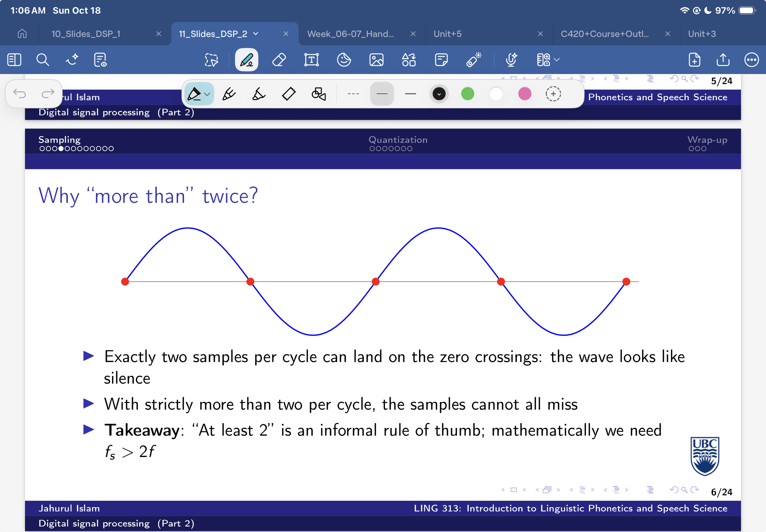Select the eraser tool
This screenshot has height=532, width=766.
pyautogui.click(x=279, y=60)
